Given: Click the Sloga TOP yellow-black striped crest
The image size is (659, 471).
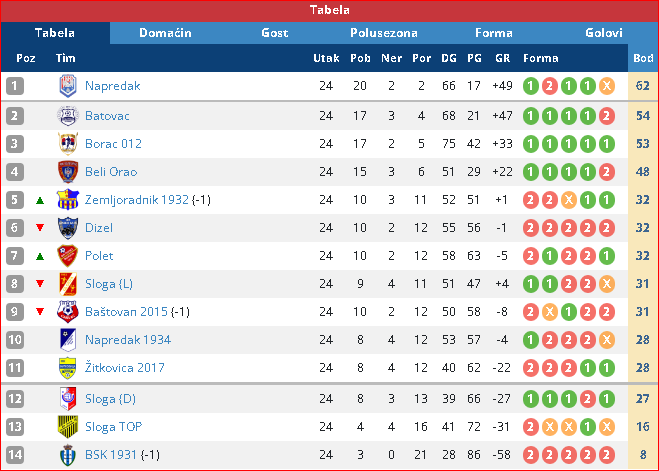Looking at the screenshot, I should coord(68,426).
